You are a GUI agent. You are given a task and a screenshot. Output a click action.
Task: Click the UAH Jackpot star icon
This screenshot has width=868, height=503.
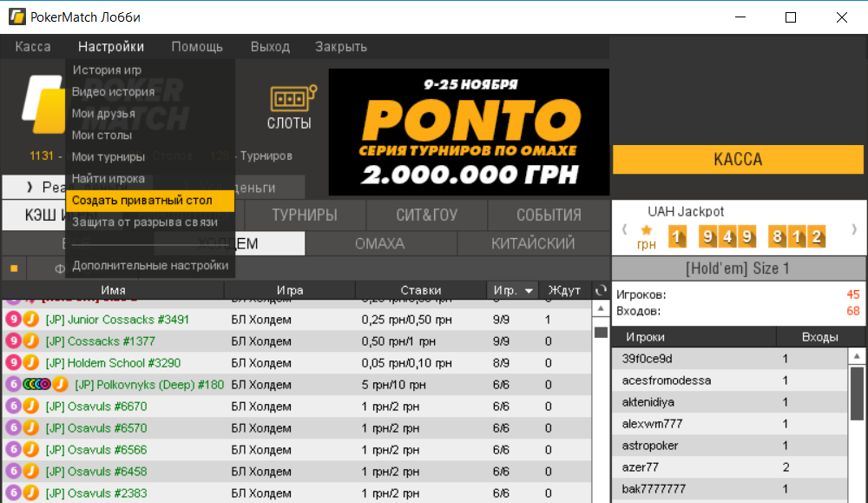pos(646,230)
